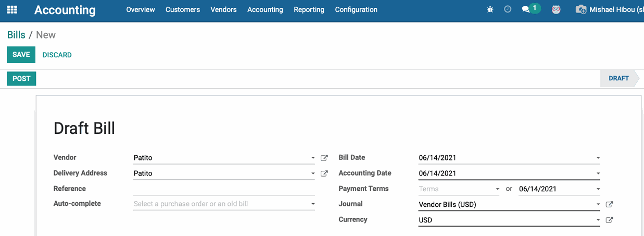Click the 'Auto-complete' label
644x236 pixels.
(x=77, y=204)
